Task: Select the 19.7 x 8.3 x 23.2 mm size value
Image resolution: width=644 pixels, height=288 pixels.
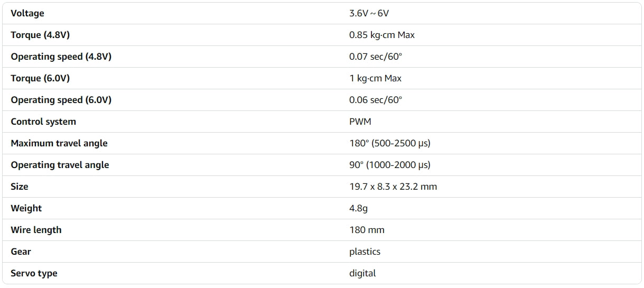Action: tap(393, 187)
